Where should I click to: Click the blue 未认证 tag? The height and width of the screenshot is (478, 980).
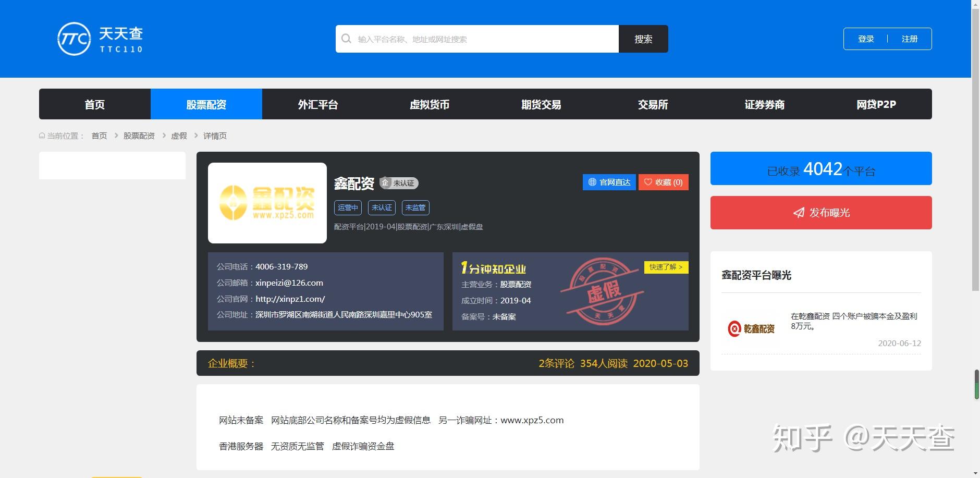[382, 207]
